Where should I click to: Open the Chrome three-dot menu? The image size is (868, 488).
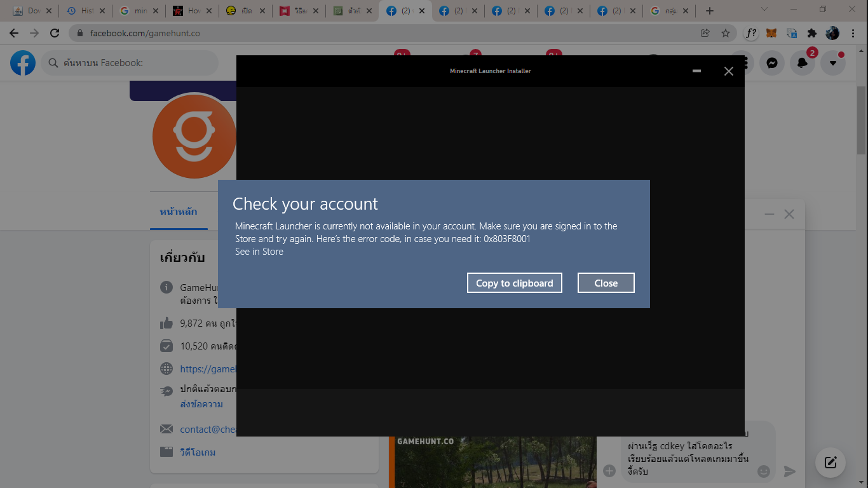[x=853, y=33]
